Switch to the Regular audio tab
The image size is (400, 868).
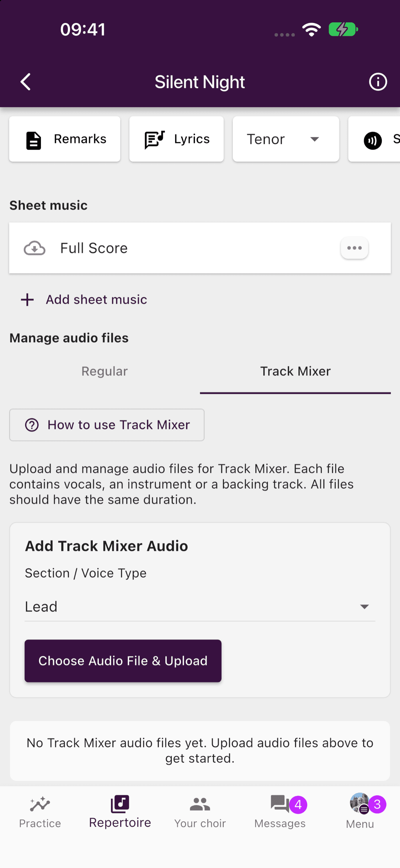[105, 371]
